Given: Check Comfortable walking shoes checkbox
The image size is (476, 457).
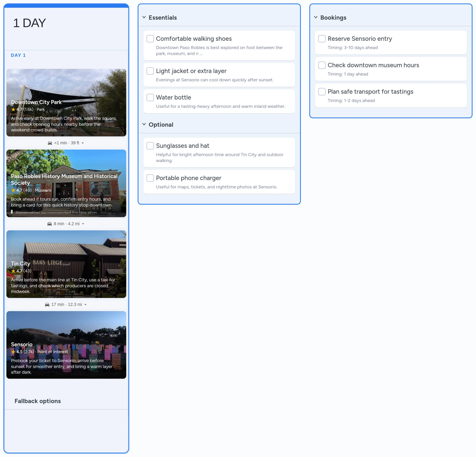Looking at the screenshot, I should coord(150,39).
